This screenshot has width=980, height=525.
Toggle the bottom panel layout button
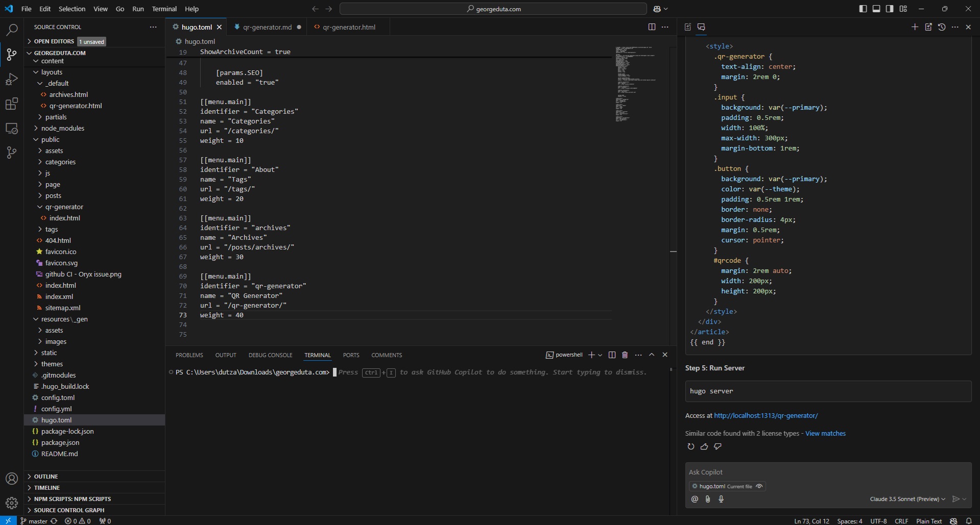(876, 9)
